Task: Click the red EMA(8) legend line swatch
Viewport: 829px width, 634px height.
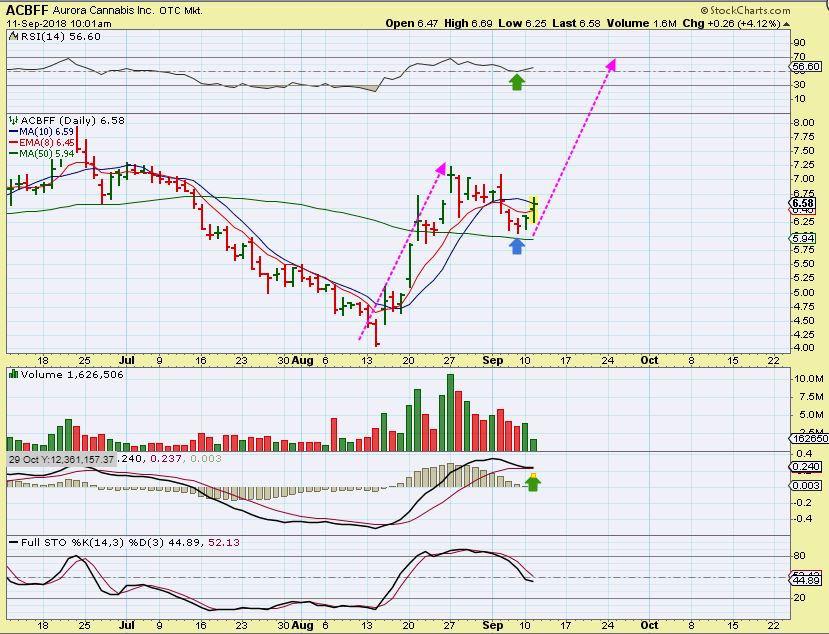Action: pos(14,143)
